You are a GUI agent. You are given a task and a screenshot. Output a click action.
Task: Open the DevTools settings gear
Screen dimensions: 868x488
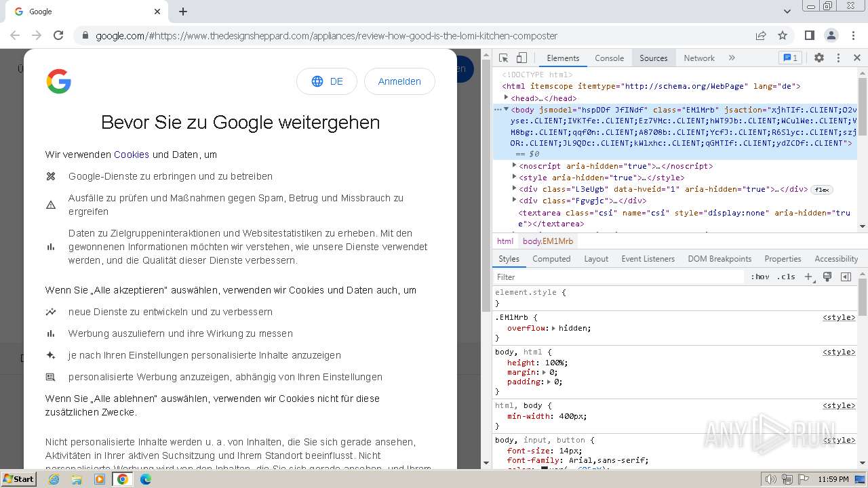pos(819,58)
